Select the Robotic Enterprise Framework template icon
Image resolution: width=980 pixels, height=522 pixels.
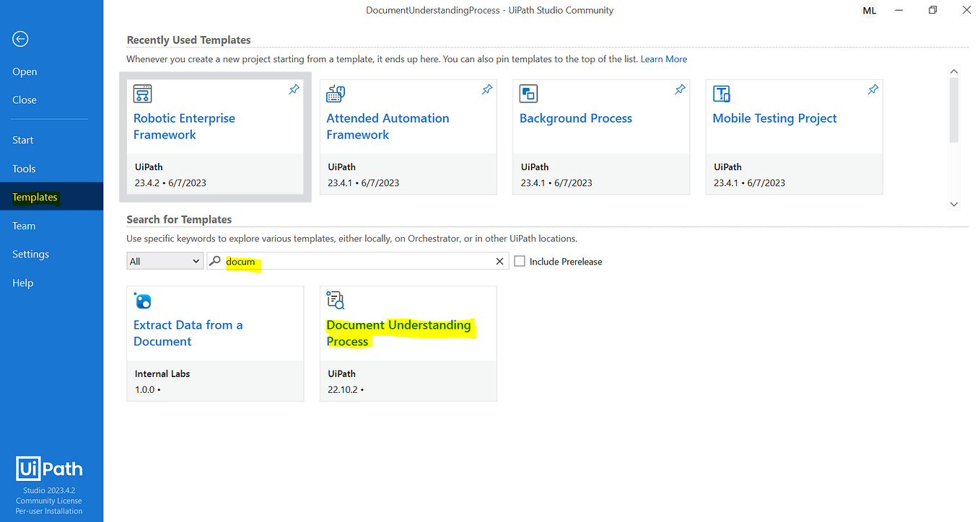[x=142, y=93]
